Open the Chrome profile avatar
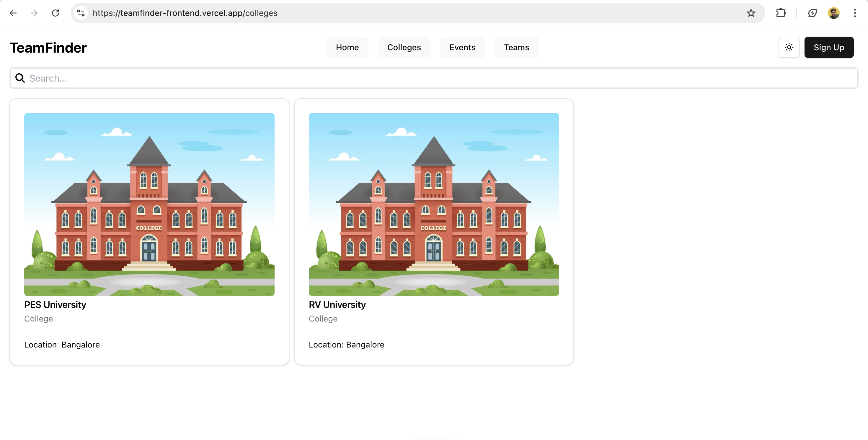868x440 pixels. (x=834, y=13)
